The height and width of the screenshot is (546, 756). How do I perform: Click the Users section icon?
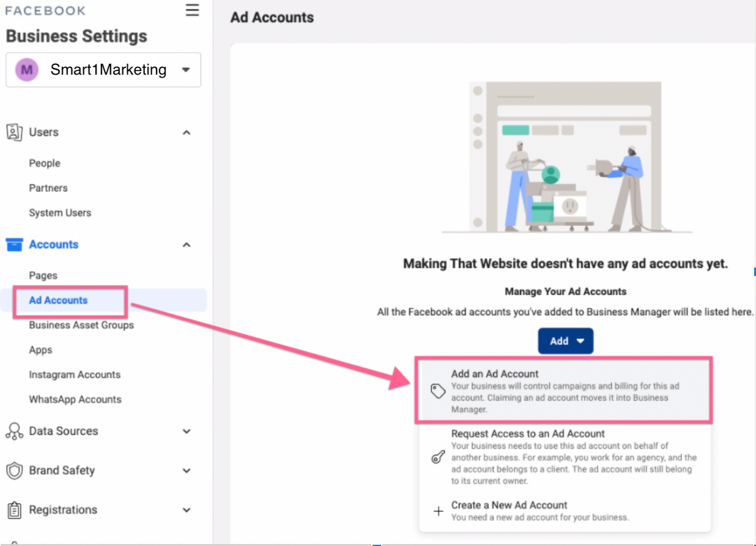(13, 132)
